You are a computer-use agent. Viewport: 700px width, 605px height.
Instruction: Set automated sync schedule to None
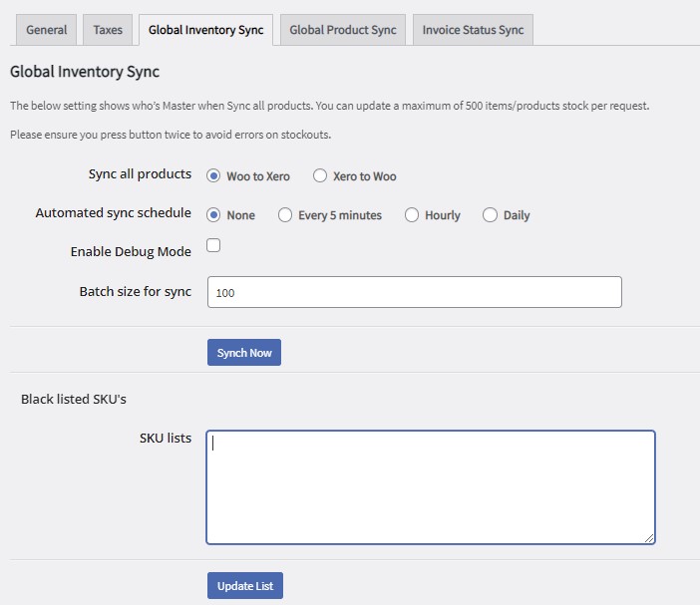tap(213, 215)
